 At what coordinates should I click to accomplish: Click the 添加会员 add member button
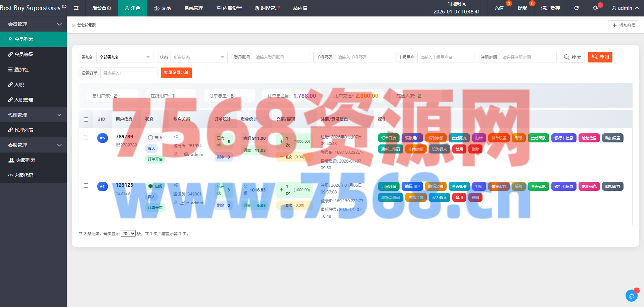click(x=624, y=25)
